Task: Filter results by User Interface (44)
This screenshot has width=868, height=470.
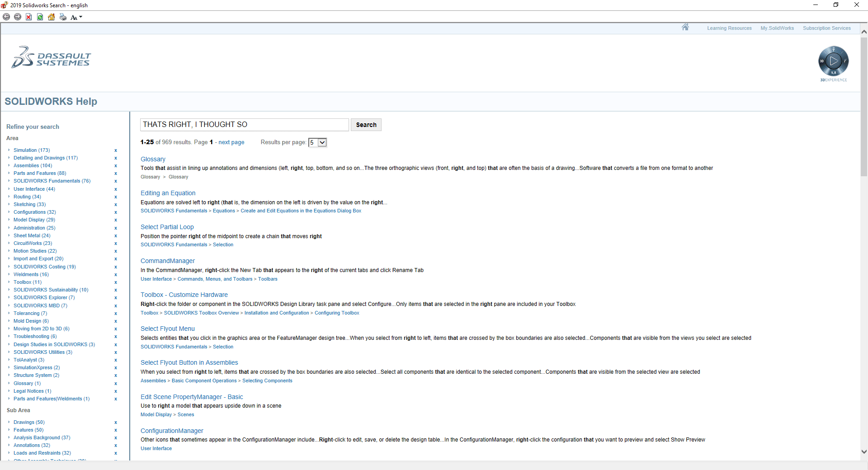Action: click(x=34, y=189)
